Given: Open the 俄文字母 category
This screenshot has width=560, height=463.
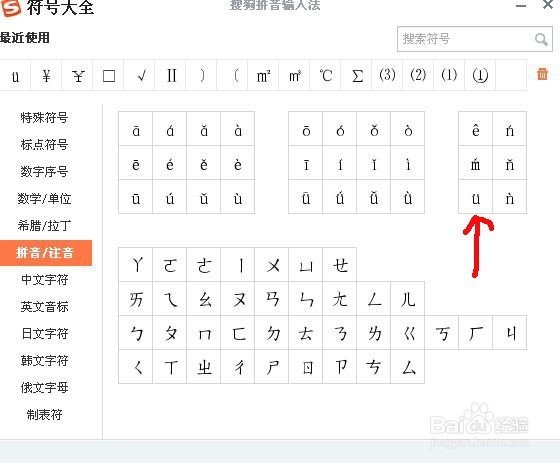Looking at the screenshot, I should click(44, 388).
